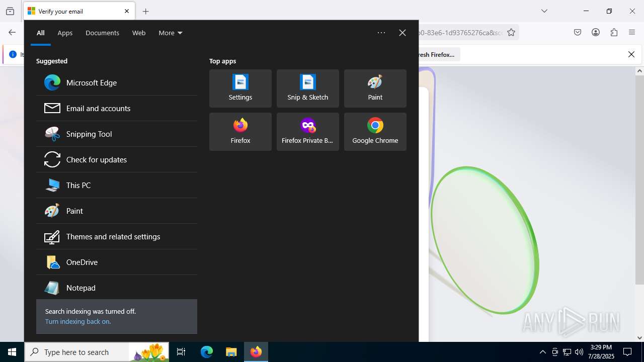Open File Explorer from the taskbar
Viewport: 644px width, 362px height.
[231, 352]
